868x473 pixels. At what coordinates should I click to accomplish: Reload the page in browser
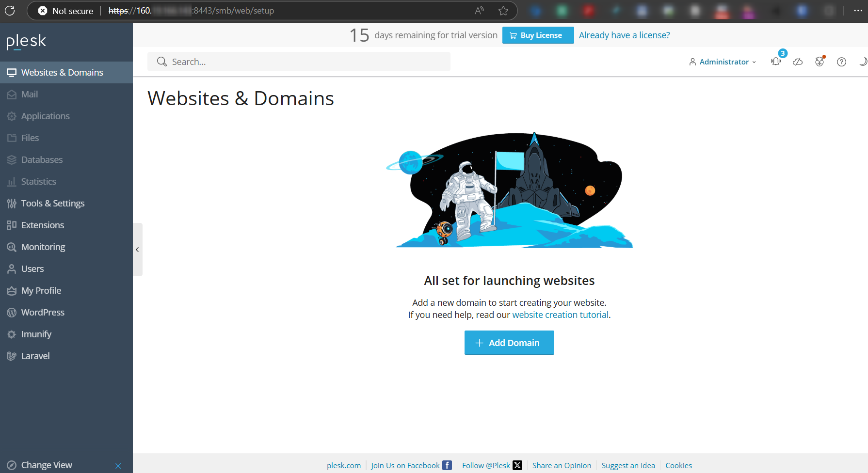(10, 10)
